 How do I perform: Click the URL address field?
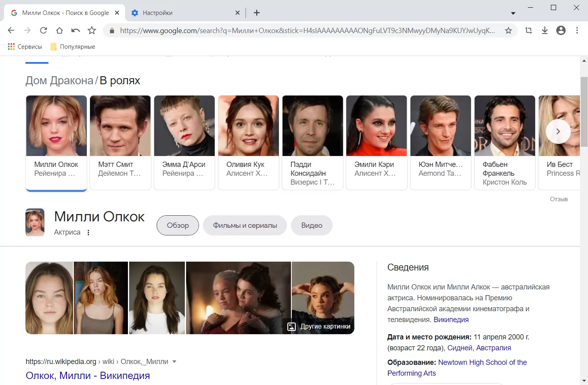[x=307, y=31]
